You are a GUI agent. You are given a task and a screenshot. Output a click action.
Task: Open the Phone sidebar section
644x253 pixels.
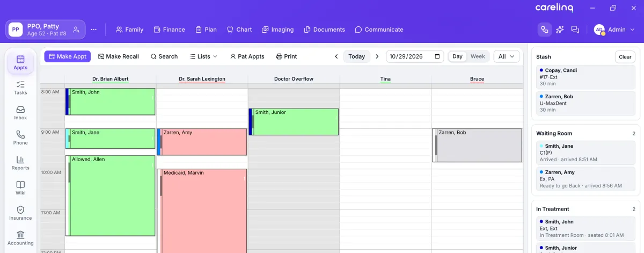(x=20, y=138)
